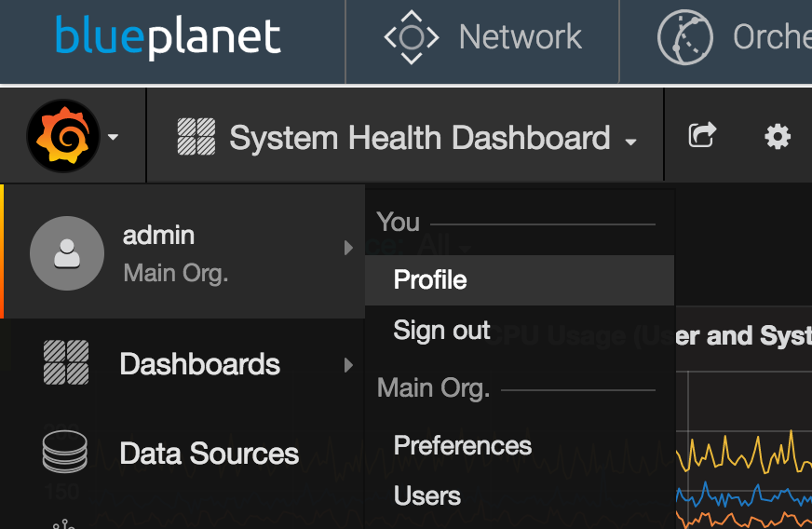Open dashboard settings via the gear icon

click(x=777, y=137)
